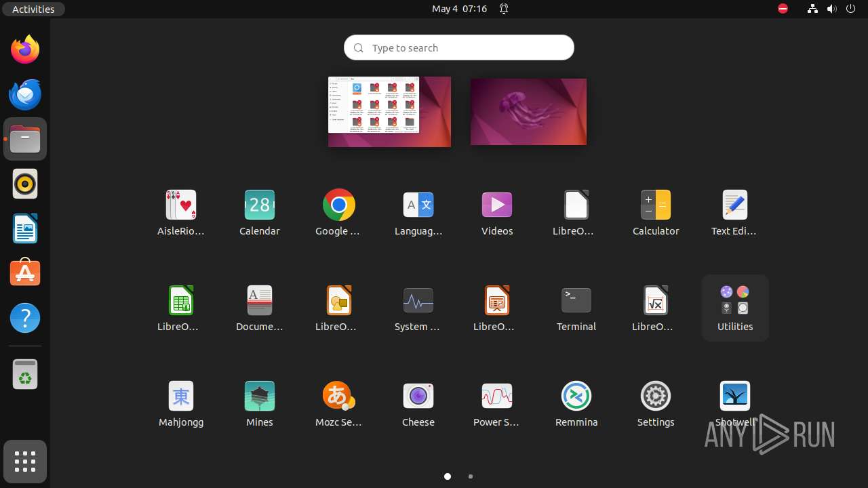The width and height of the screenshot is (868, 488).
Task: Go to second app grid page dot
Action: point(471,476)
